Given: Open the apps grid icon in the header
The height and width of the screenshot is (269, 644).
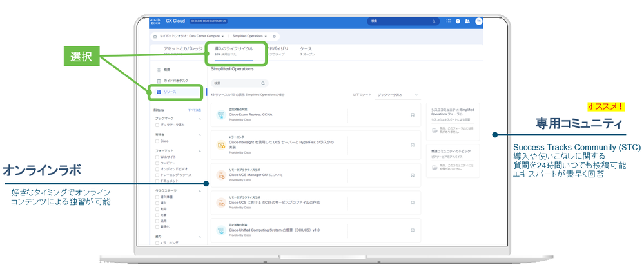Looking at the screenshot, I should (448, 21).
